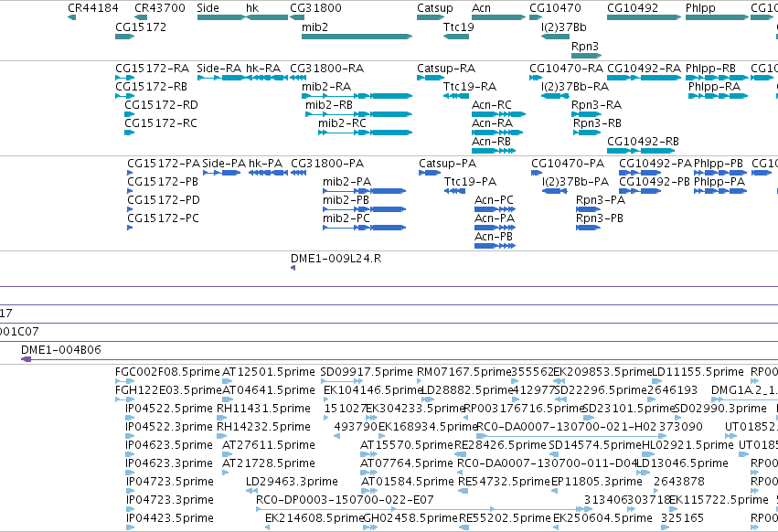Screen dimensions: 778x532
Task: Click the CR44184 gene label
Action: [x=92, y=8]
